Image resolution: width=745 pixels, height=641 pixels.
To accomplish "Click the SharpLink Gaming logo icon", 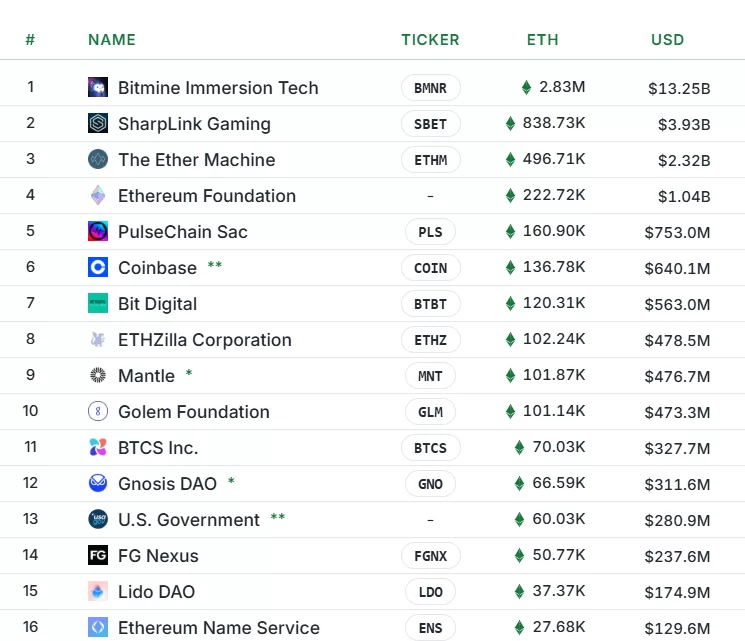I will pos(98,124).
